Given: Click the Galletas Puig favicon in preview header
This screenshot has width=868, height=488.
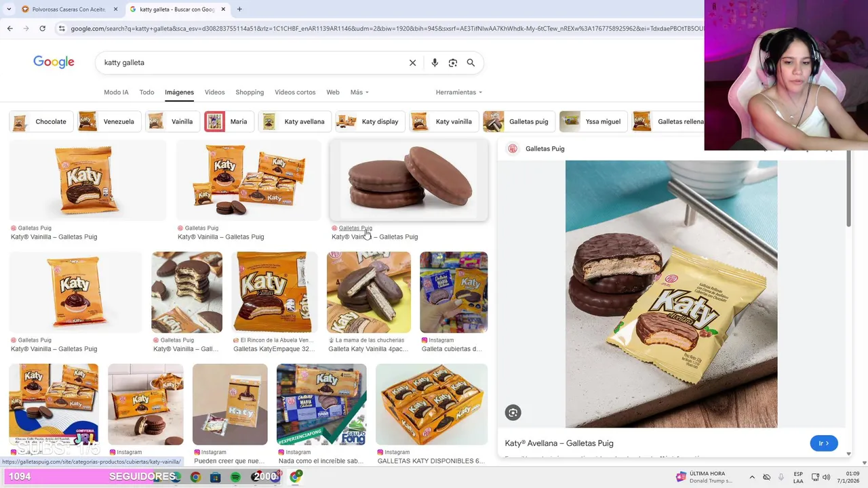Looking at the screenshot, I should pos(513,148).
